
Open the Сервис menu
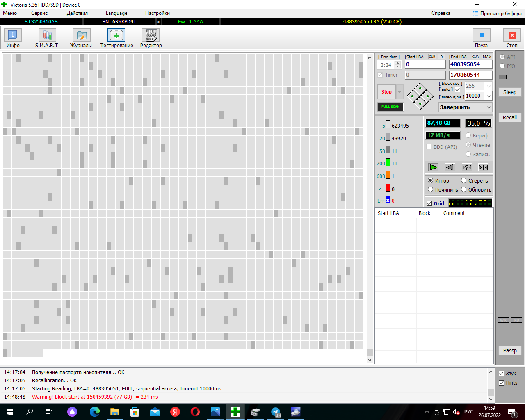39,13
